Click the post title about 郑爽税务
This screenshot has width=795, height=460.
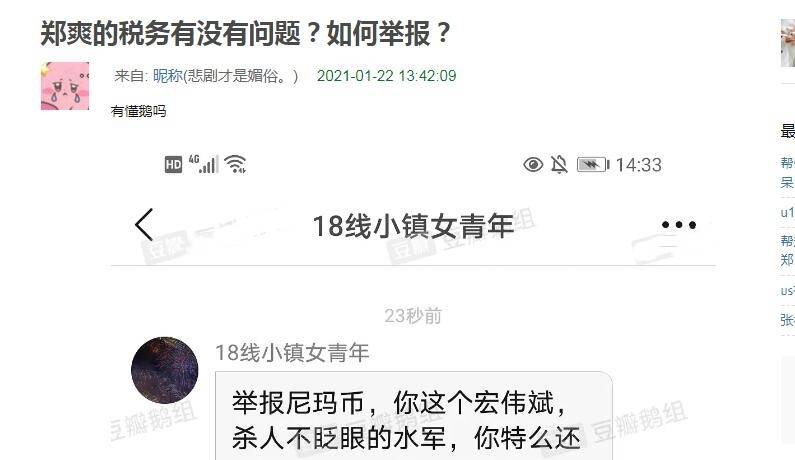coord(245,33)
